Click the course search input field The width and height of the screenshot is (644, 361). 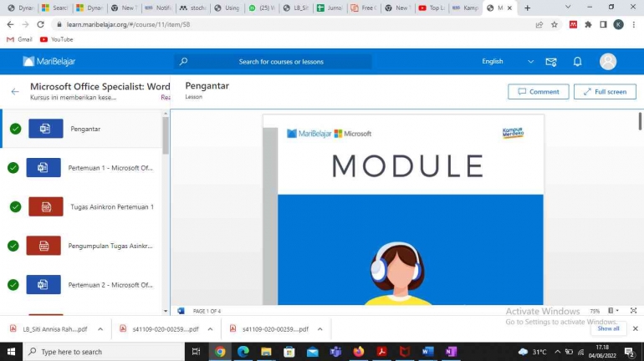pyautogui.click(x=281, y=62)
